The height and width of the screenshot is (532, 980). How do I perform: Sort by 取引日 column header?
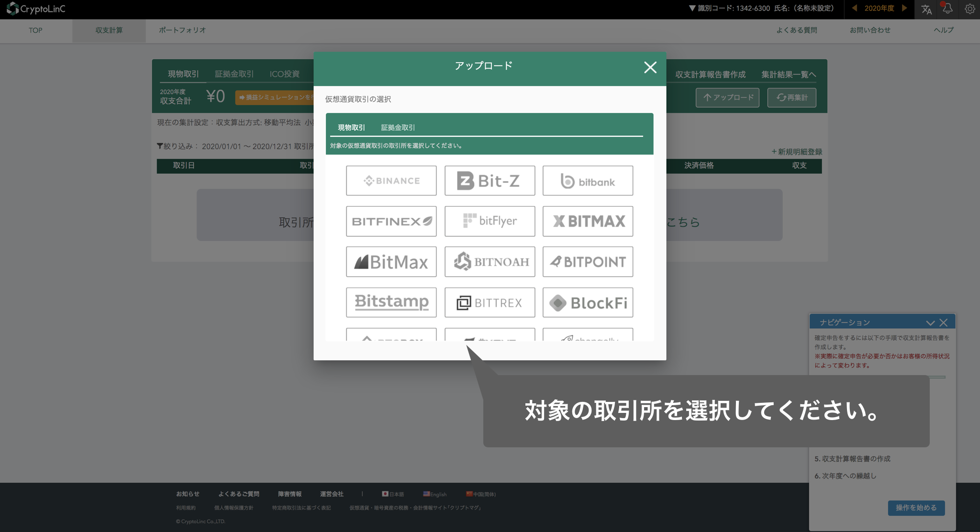pyautogui.click(x=184, y=166)
